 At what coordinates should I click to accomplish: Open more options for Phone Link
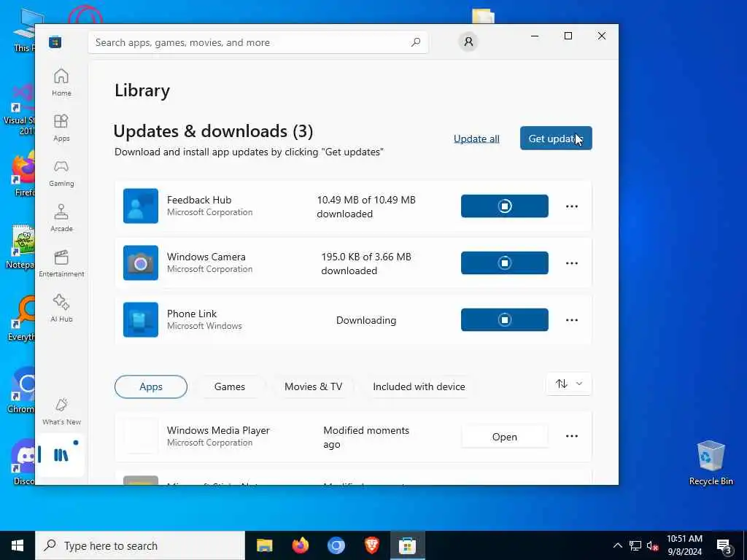572,320
